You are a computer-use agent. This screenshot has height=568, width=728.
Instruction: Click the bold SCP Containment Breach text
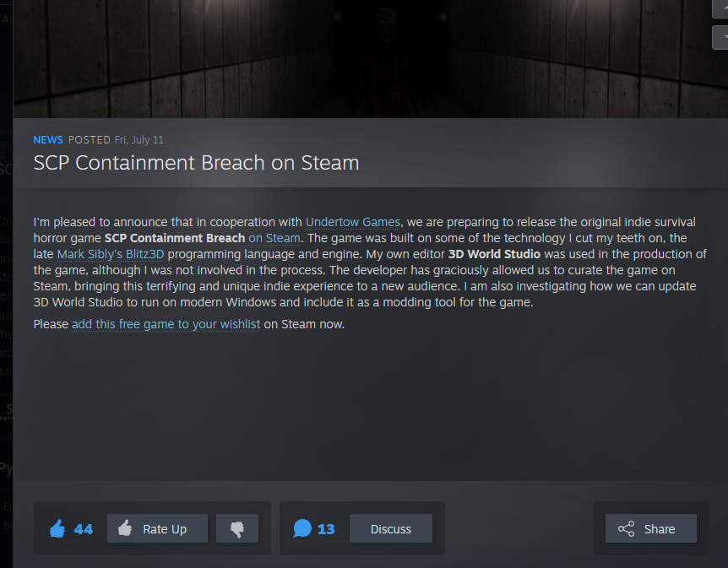(175, 238)
